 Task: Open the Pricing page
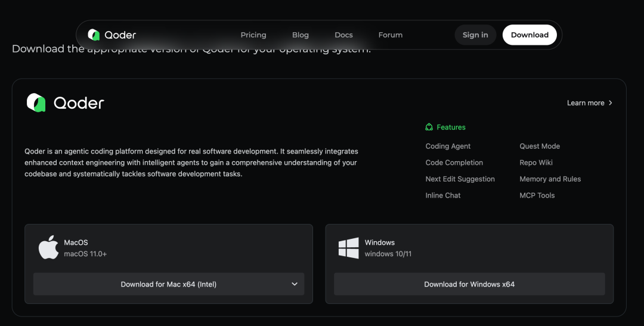pos(253,35)
